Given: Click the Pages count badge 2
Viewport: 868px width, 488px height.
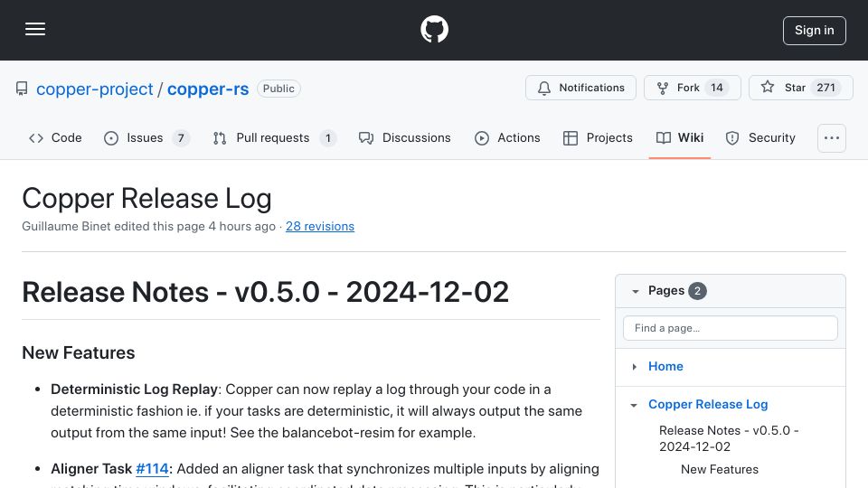Looking at the screenshot, I should [x=697, y=291].
